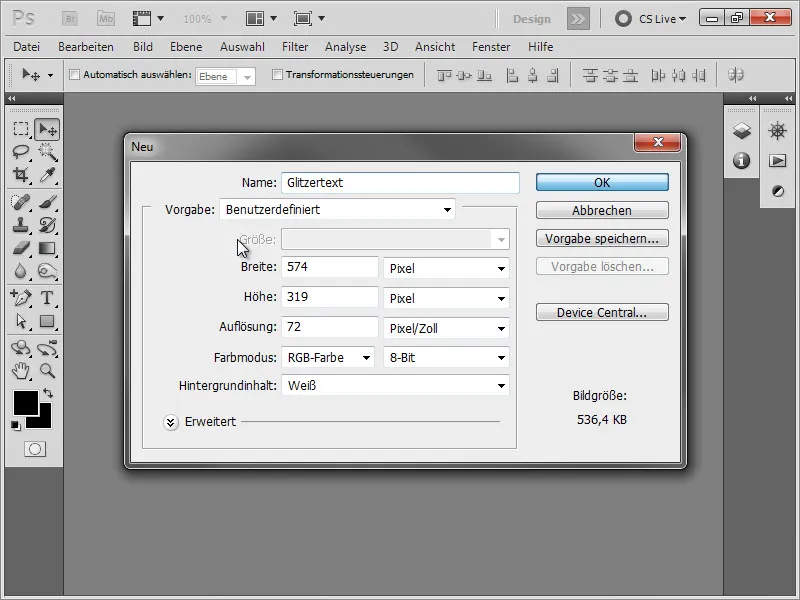Show more workspaces with double-arrow button
Screen dimensions: 800x600
click(578, 19)
